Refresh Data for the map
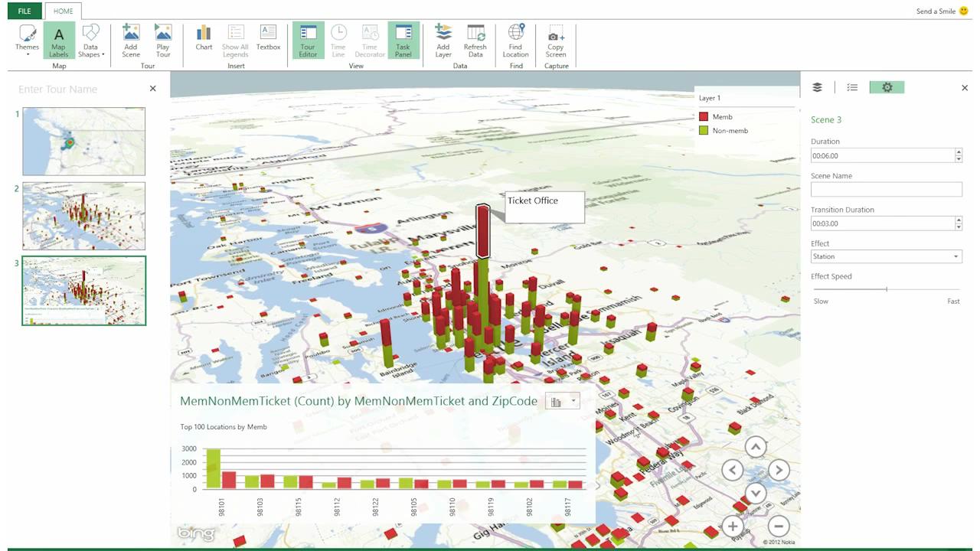980x551 pixels. (475, 41)
